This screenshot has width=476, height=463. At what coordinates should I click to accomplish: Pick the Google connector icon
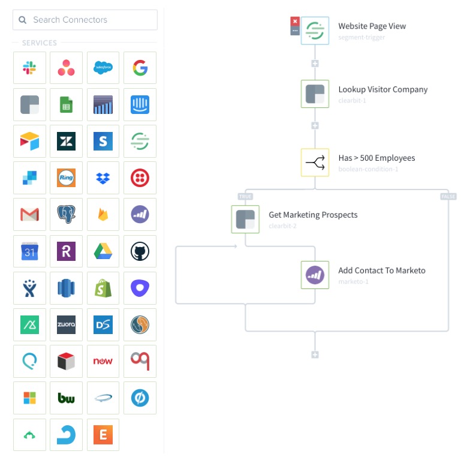(x=140, y=68)
